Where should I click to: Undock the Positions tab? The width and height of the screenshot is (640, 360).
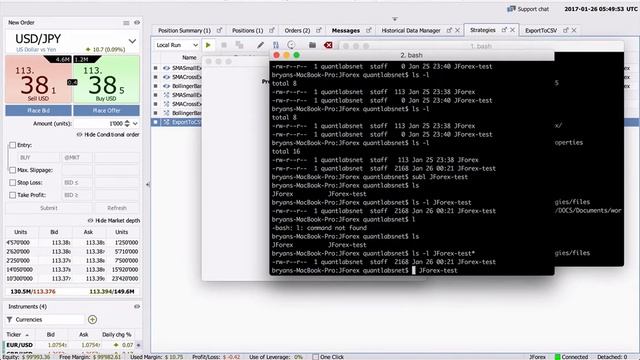pyautogui.click(x=271, y=30)
